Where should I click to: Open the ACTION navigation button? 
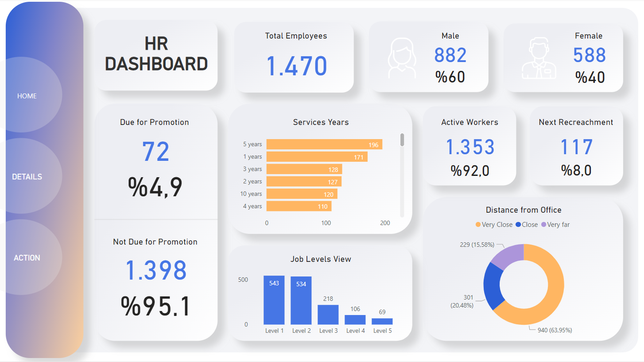[27, 258]
